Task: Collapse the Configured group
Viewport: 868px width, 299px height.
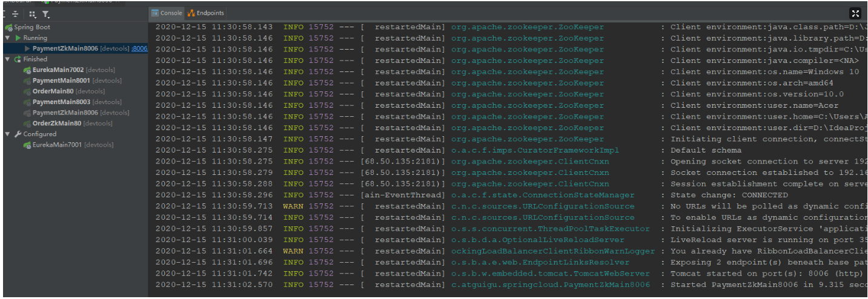Action: [x=7, y=134]
